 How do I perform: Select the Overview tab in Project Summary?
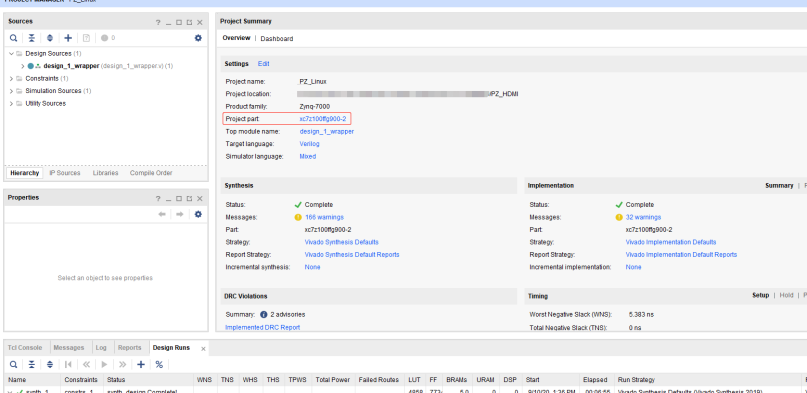point(236,38)
